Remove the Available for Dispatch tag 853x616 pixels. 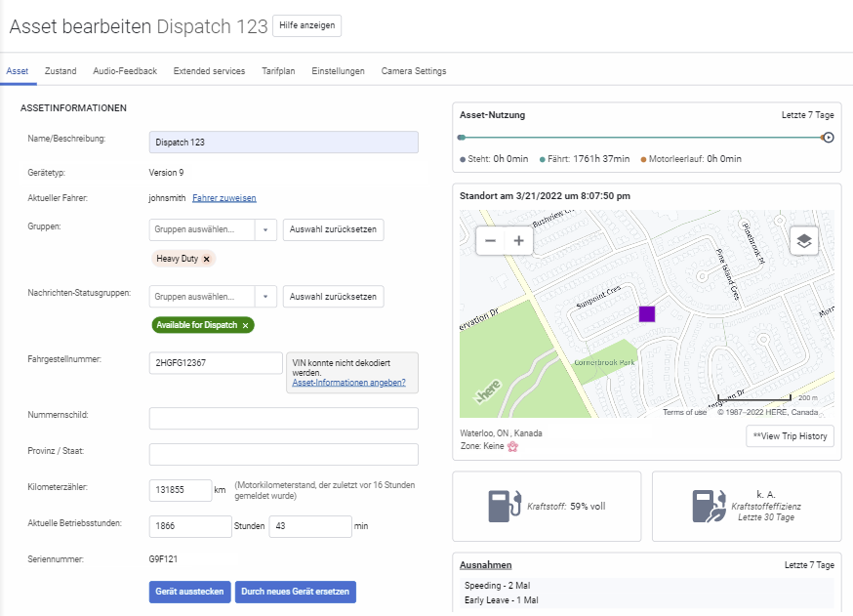point(245,325)
